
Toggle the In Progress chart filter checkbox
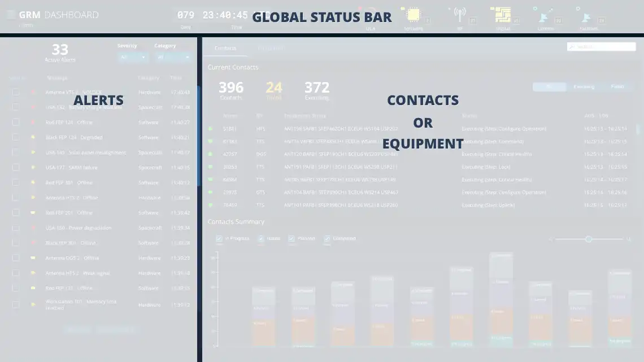[219, 239]
